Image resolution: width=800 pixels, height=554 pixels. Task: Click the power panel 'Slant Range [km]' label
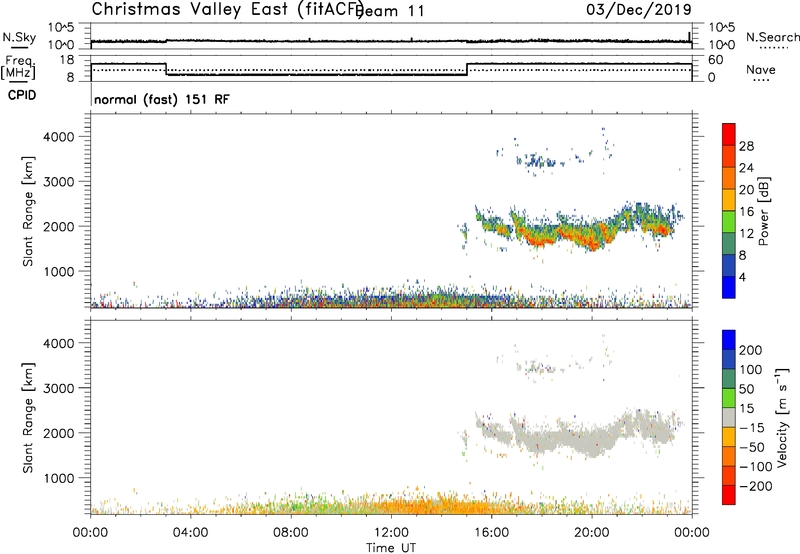point(28,211)
